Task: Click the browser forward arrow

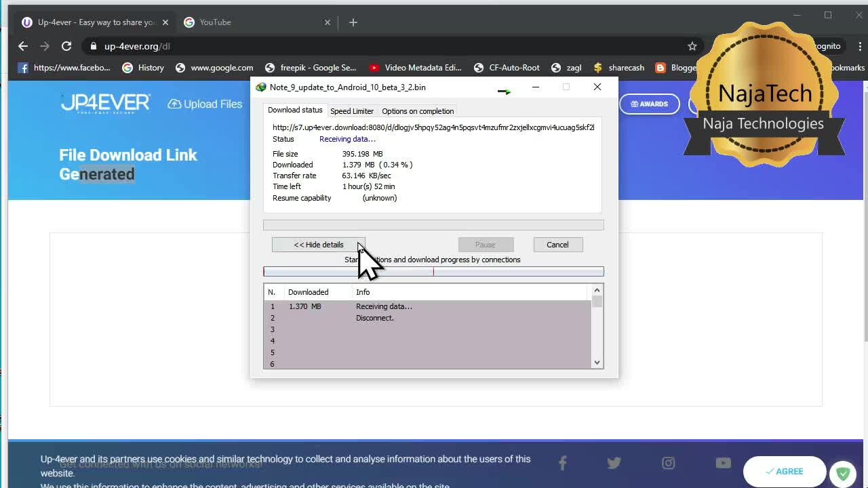Action: [45, 46]
